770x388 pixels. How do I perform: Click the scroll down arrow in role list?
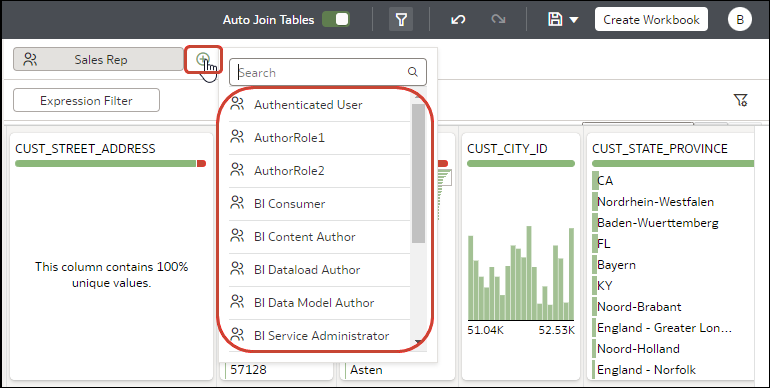[418, 342]
